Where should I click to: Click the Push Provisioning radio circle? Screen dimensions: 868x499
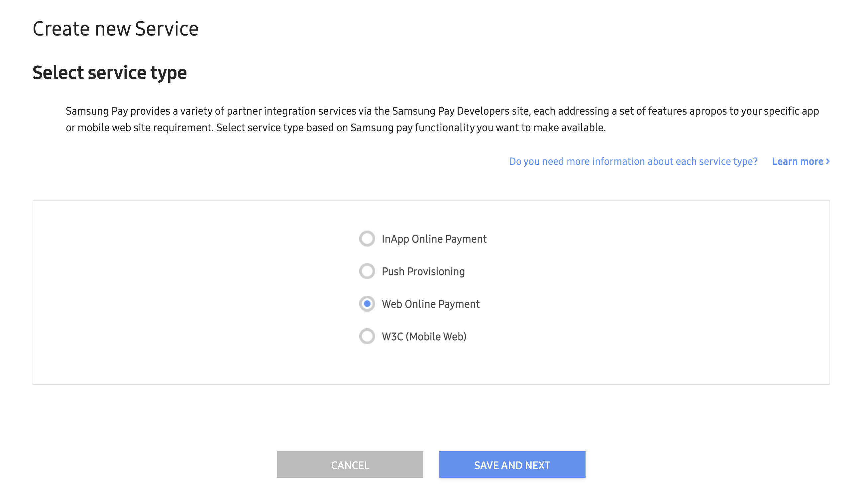point(367,271)
